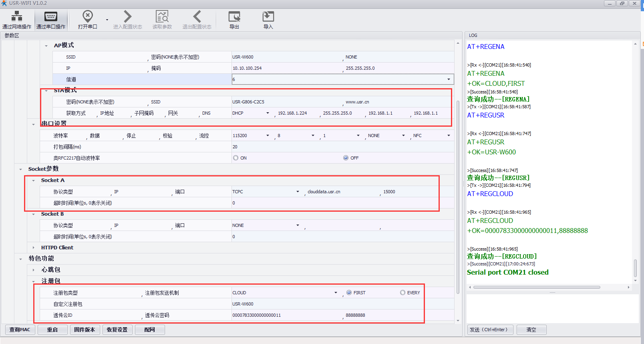The width and height of the screenshot is (644, 344).
Task: Select serial port operation mode (通过串口操作)
Action: tap(51, 20)
